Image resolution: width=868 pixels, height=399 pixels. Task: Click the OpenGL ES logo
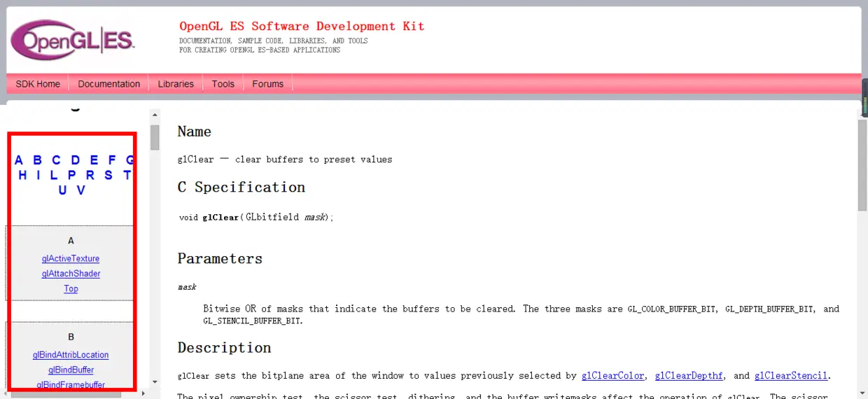pyautogui.click(x=73, y=40)
